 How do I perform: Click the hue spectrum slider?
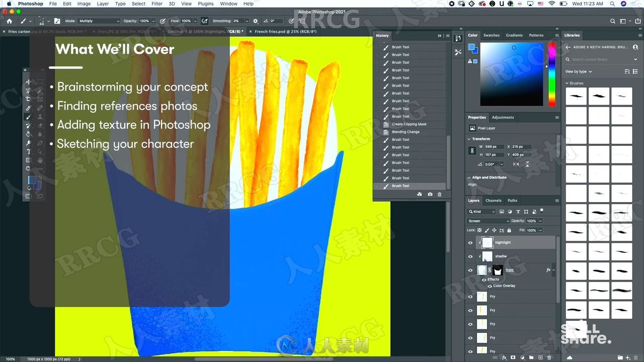coord(552,74)
